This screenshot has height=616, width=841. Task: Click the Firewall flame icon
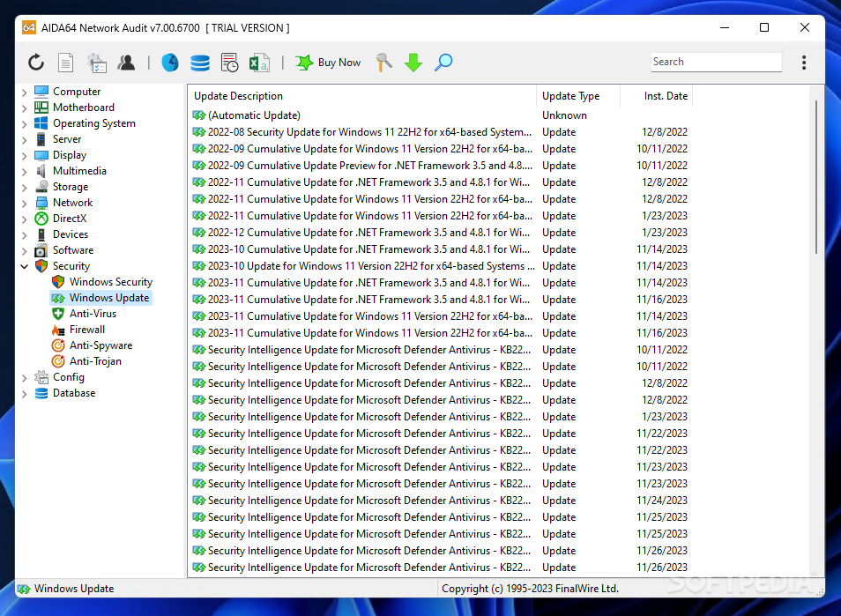(x=58, y=330)
